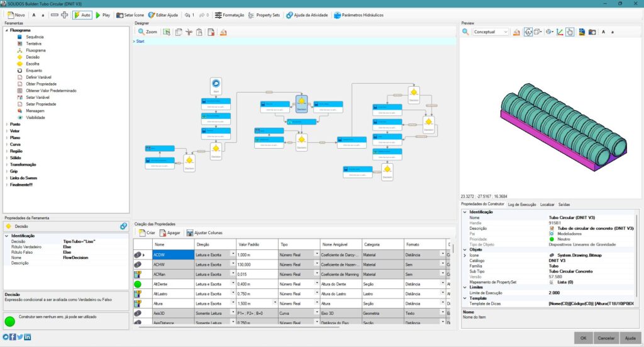Open Ajuda da Atividade
Viewport: 644px width, 347px height.
(307, 15)
